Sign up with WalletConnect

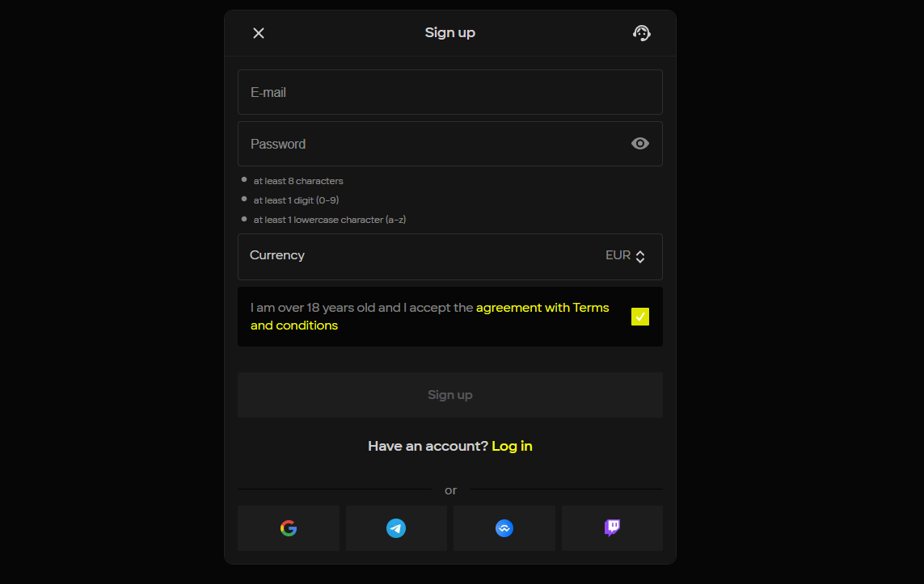pos(504,528)
